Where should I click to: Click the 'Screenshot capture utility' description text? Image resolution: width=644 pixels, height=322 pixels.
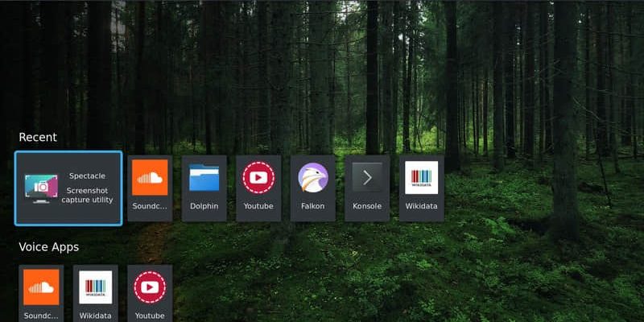click(87, 196)
